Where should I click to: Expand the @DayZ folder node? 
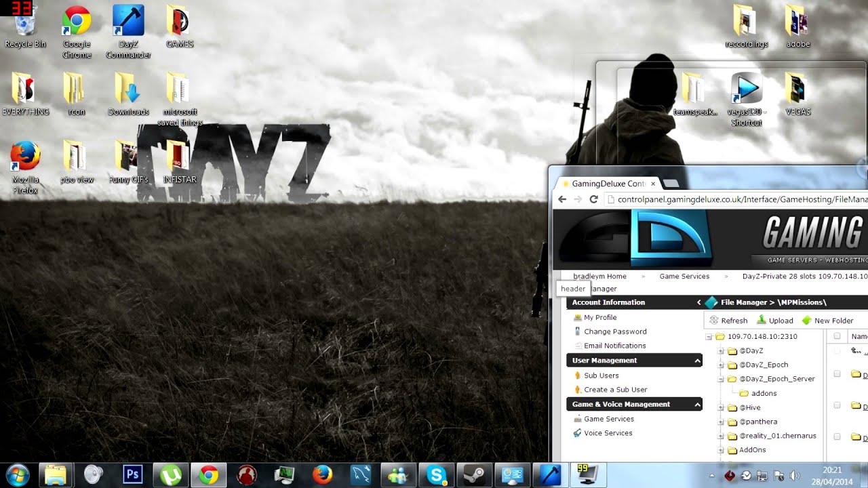721,351
